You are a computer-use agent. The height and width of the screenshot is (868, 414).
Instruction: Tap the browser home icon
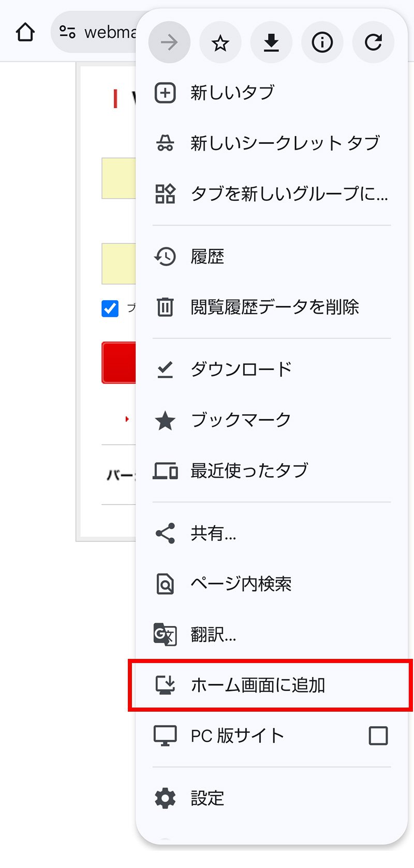point(25,32)
